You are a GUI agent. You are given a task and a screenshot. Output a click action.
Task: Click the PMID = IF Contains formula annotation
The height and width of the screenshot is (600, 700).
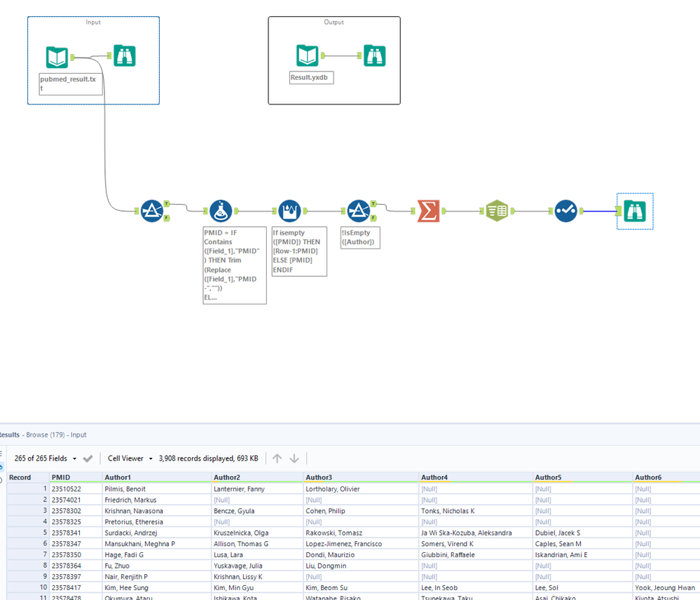click(x=234, y=265)
